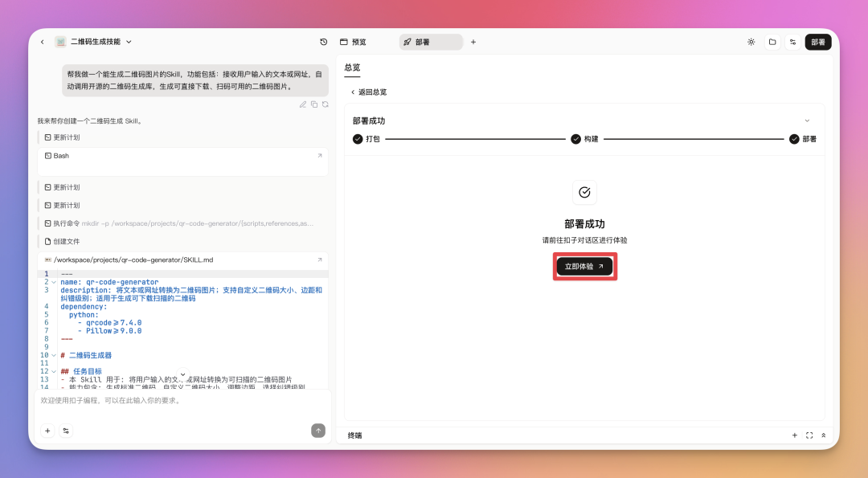Viewport: 868px width, 478px height.
Task: Add attachment with plus button in chat input
Action: click(47, 431)
